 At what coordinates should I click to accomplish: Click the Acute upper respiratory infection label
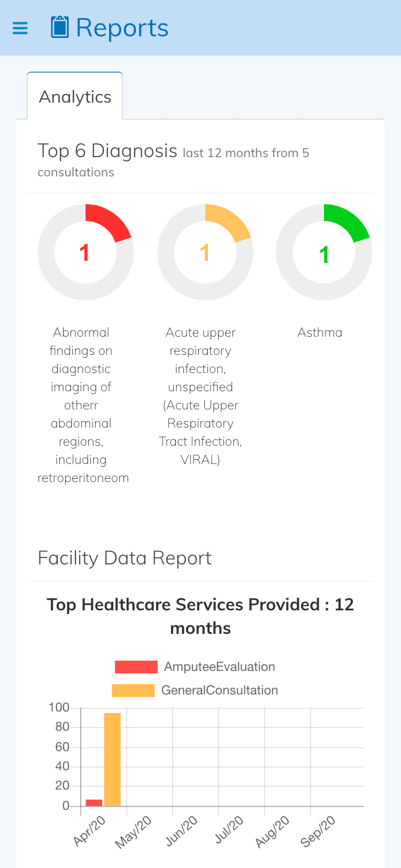(x=200, y=396)
